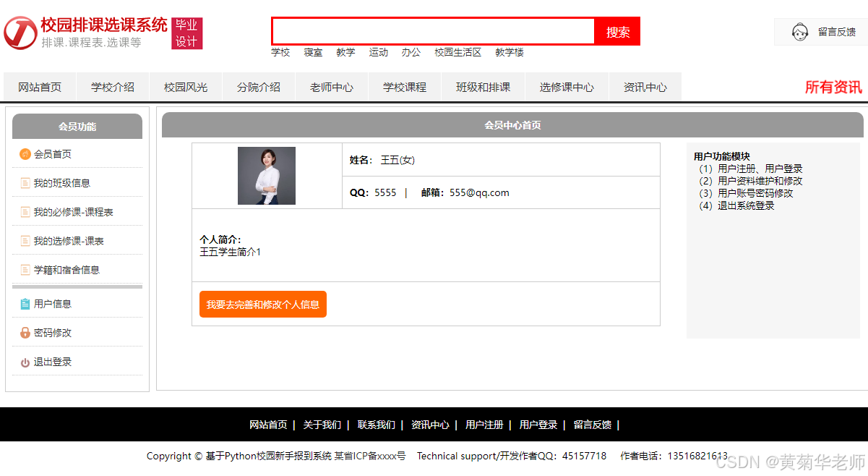The image size is (868, 476).
Task: Open the 留言反馈 link at top right
Action: click(x=836, y=32)
